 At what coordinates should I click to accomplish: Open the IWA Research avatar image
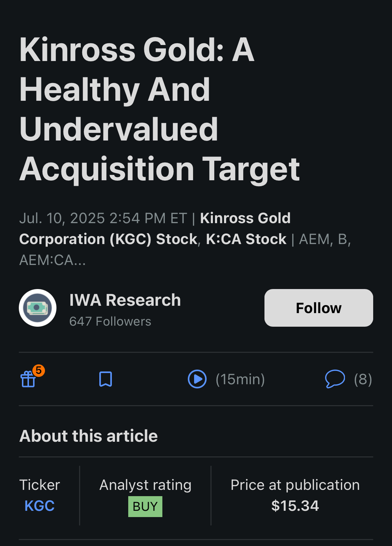[x=38, y=308]
